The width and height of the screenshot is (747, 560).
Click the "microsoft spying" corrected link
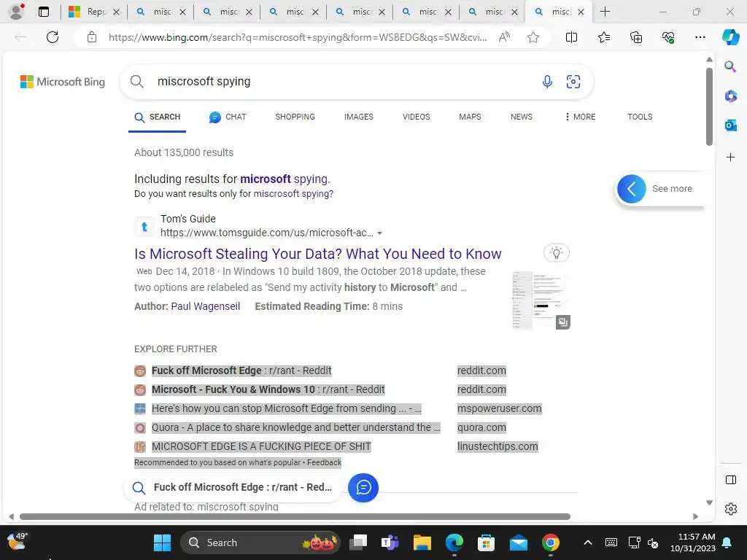pos(285,179)
